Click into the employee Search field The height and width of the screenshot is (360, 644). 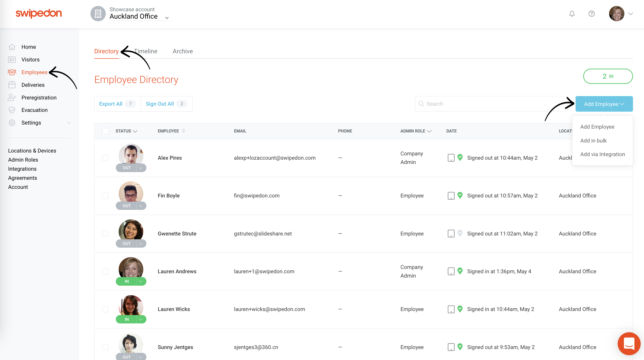[491, 104]
